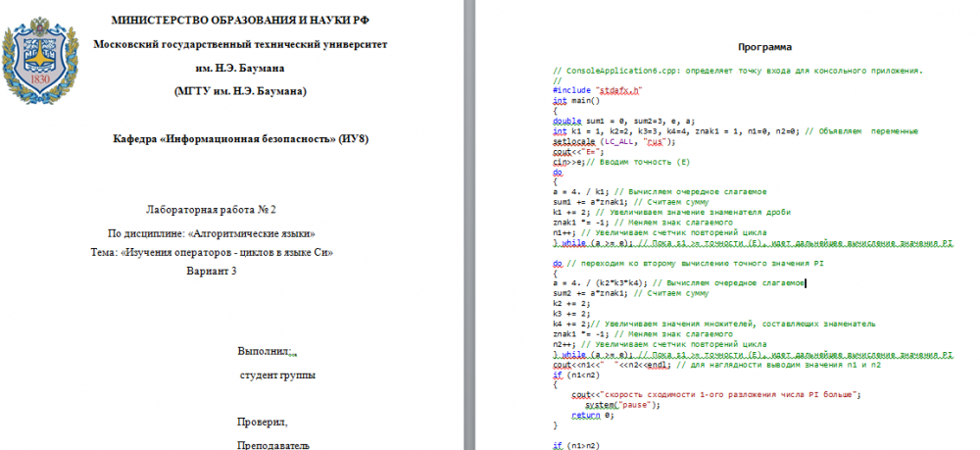Image resolution: width=980 pixels, height=450 pixels.
Task: Click the text '(МГТУ им. Н.Э. Баумана)'
Action: tap(240, 92)
